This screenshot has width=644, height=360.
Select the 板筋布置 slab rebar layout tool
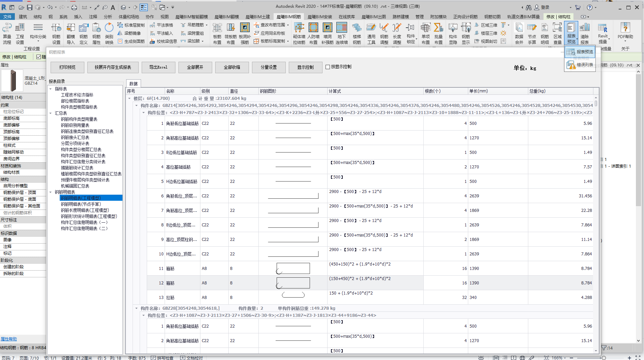pos(217,33)
